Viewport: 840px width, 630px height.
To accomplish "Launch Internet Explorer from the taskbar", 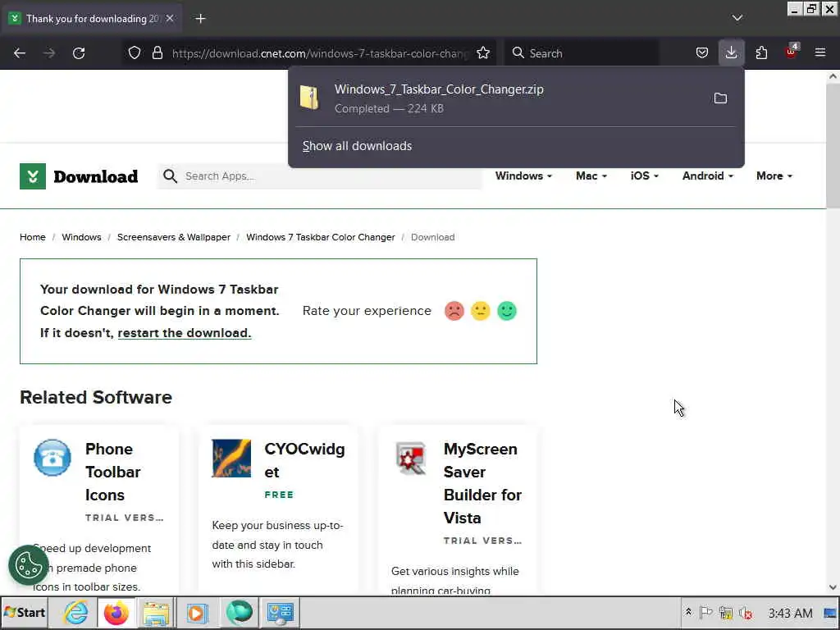I will coord(76,613).
